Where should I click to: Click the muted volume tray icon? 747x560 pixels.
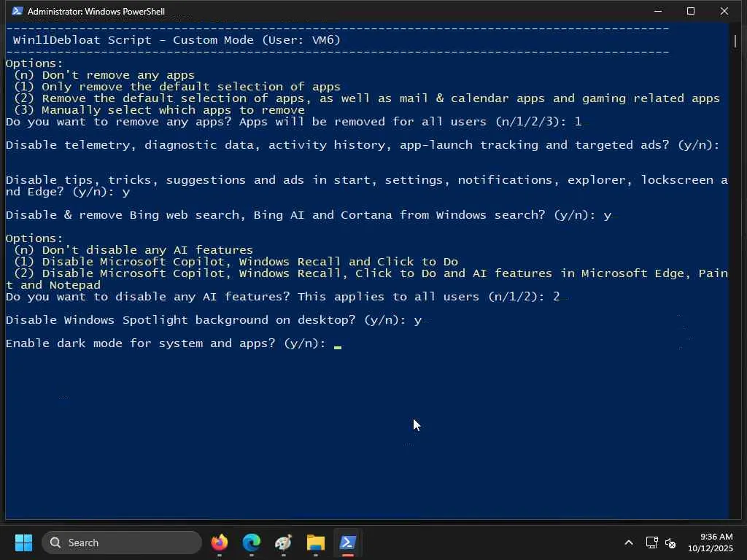click(x=670, y=542)
